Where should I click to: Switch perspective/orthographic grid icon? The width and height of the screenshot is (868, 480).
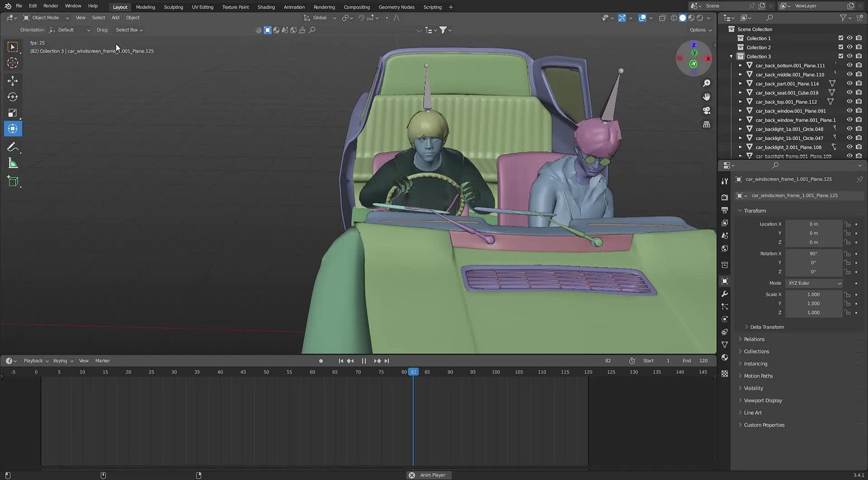tap(706, 124)
